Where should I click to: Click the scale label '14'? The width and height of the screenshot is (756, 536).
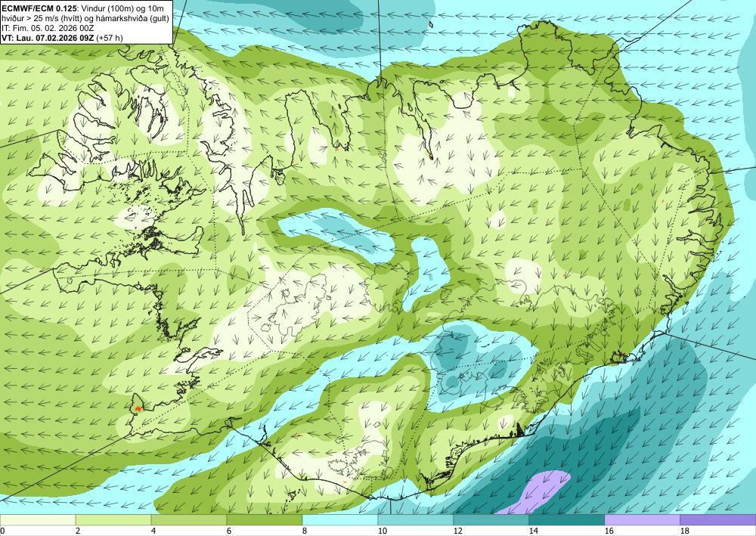pos(533,531)
